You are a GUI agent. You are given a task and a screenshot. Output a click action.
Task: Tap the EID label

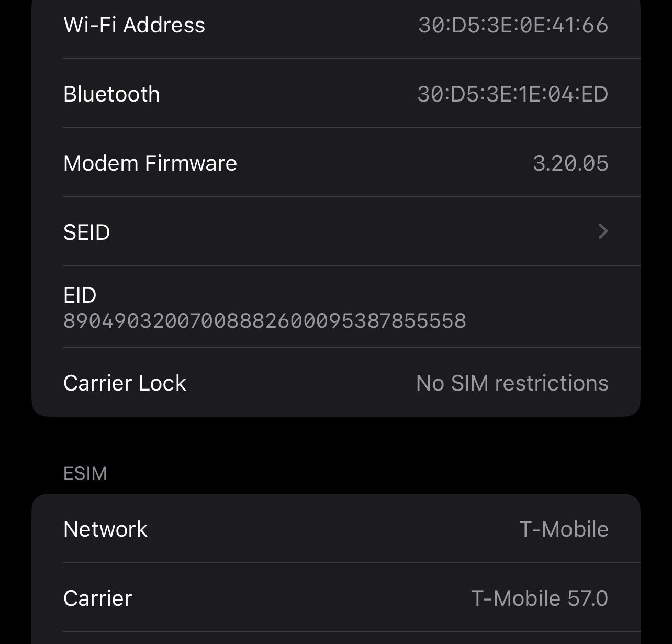pyautogui.click(x=80, y=295)
